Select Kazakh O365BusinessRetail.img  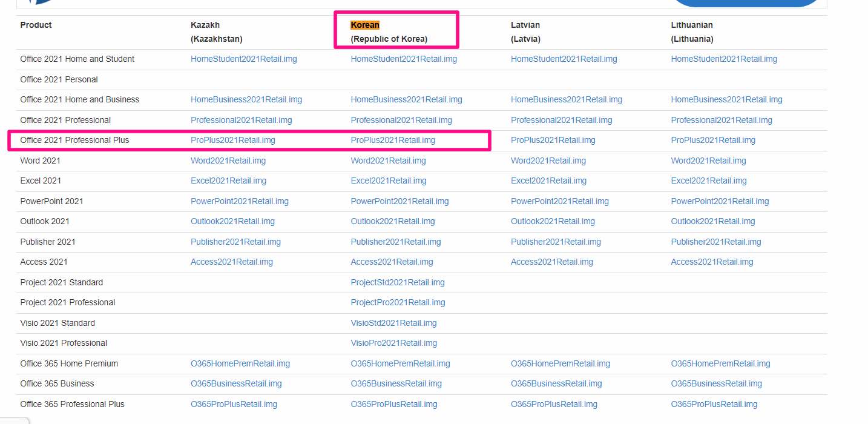coord(237,383)
